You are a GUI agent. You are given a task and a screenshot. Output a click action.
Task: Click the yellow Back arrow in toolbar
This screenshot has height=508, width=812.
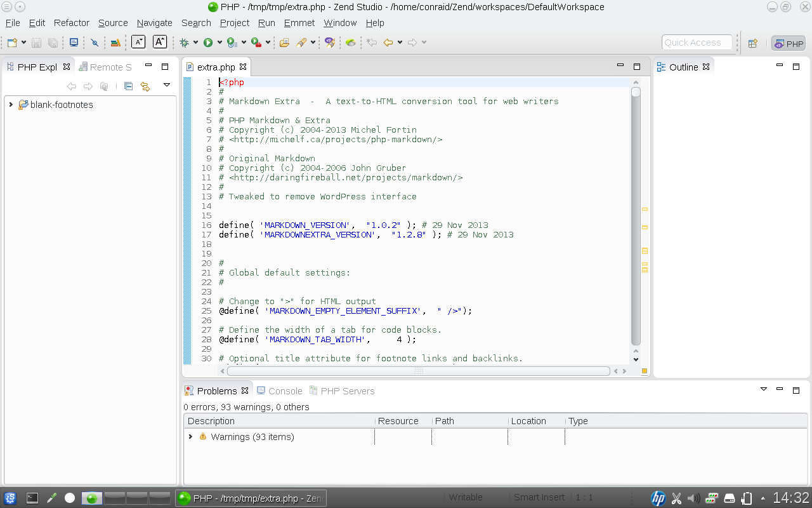click(x=388, y=43)
